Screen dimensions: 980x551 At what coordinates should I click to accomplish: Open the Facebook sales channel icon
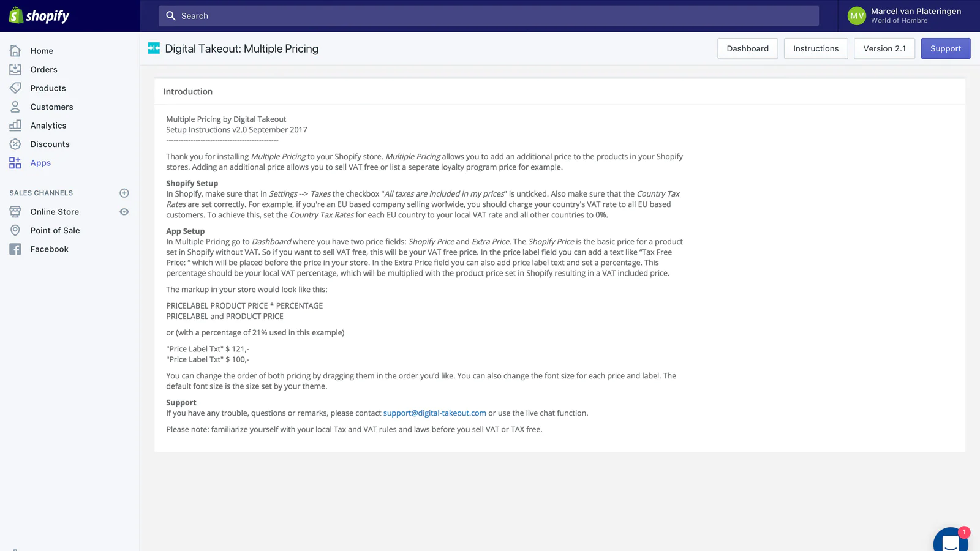click(x=15, y=249)
